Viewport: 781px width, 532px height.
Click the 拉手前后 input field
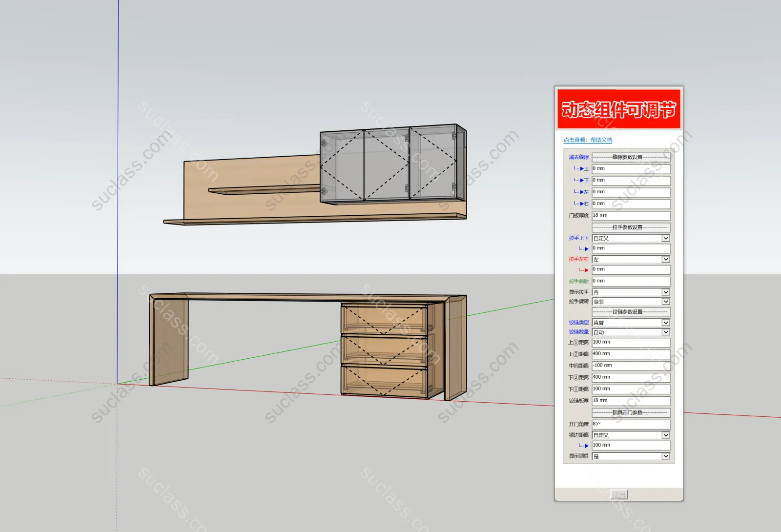coord(631,281)
